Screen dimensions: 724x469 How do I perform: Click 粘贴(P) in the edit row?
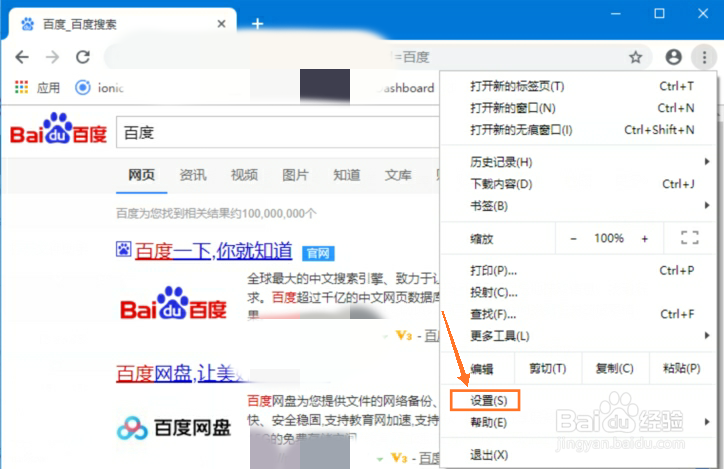click(x=682, y=368)
